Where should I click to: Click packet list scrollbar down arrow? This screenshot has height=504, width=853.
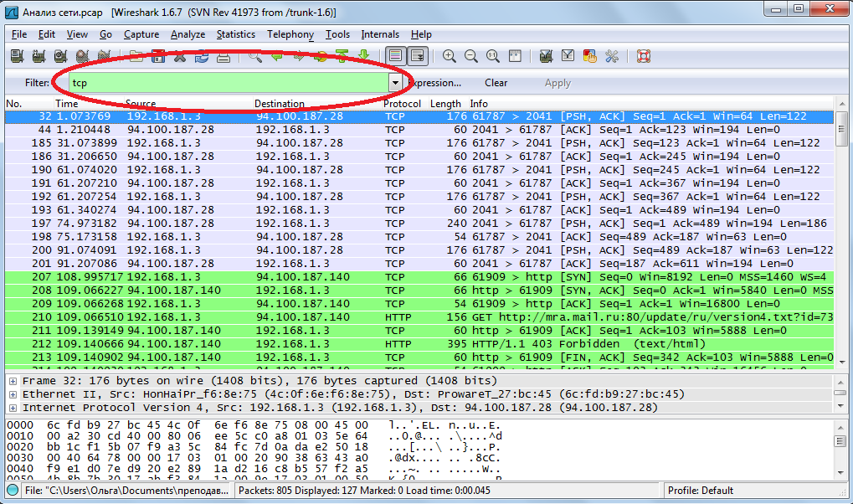point(841,362)
